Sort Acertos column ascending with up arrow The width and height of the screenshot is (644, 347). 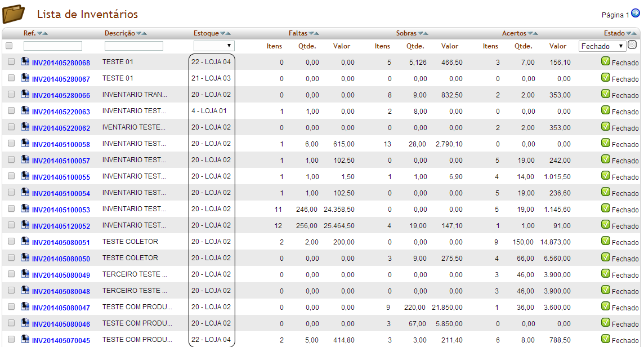click(x=535, y=34)
